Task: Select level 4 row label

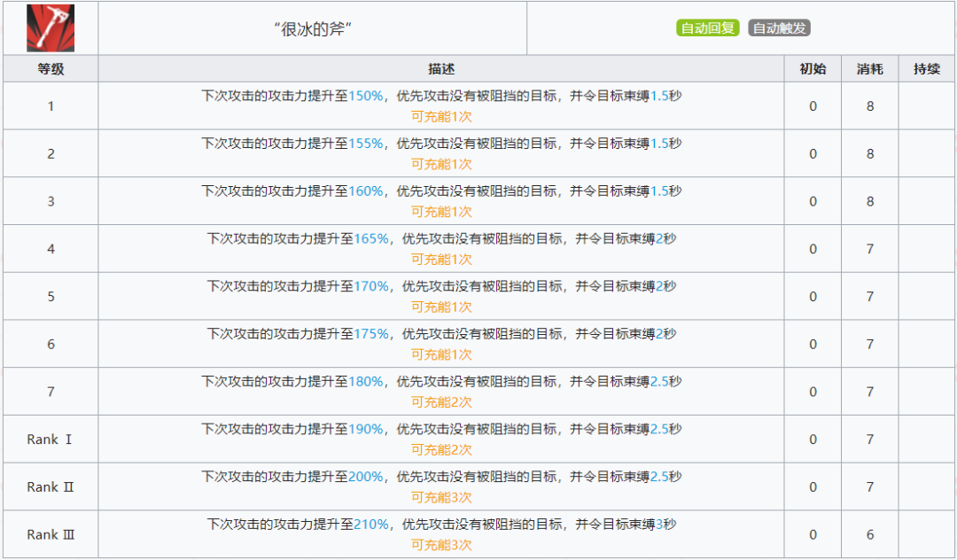Action: 51,249
